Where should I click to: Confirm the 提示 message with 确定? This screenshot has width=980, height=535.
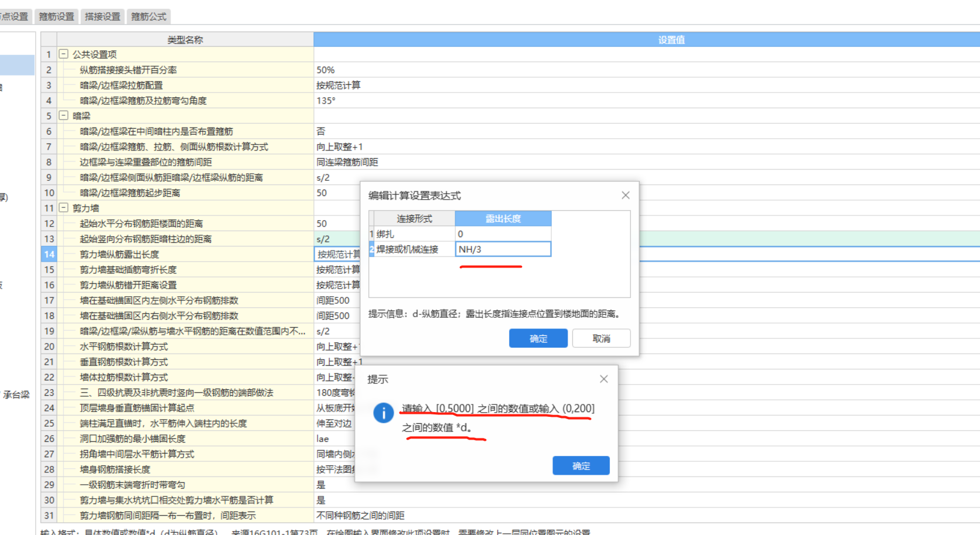(x=581, y=466)
